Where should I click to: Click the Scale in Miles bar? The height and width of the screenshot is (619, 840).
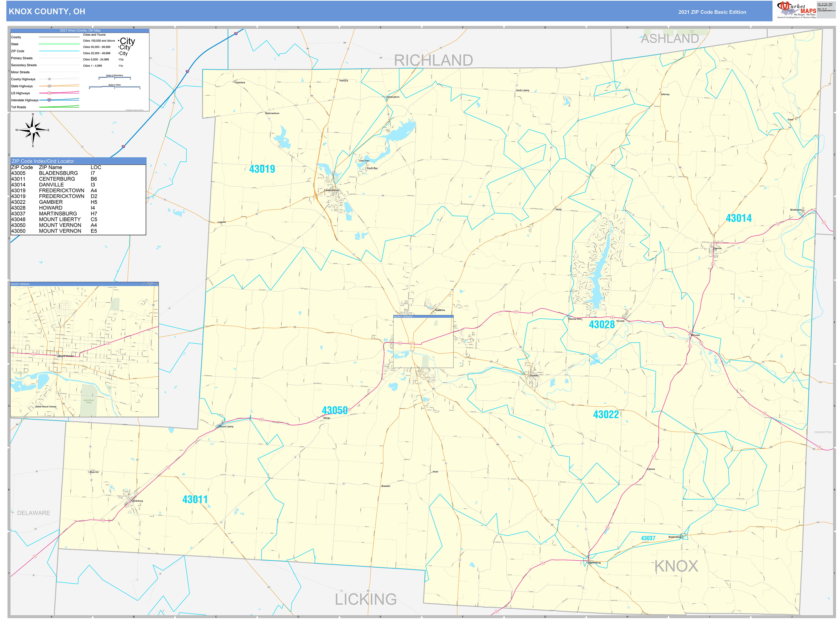click(115, 87)
